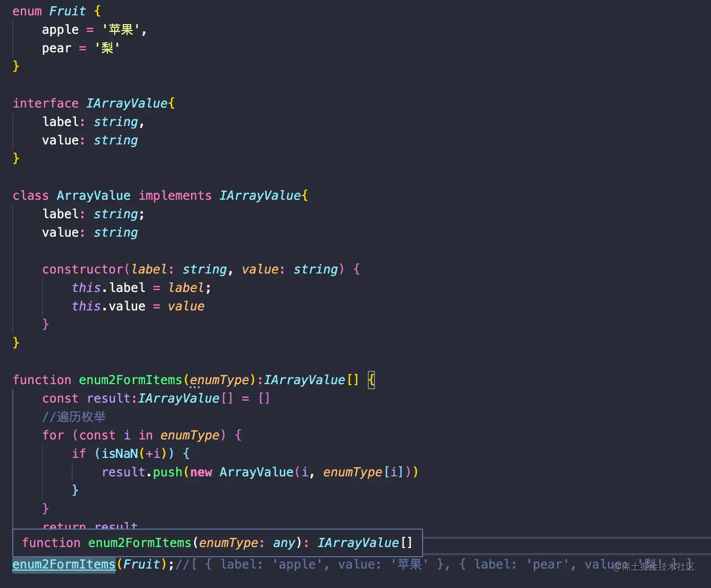Click "this" in the this.value assignment
The height and width of the screenshot is (588, 711).
coord(87,306)
